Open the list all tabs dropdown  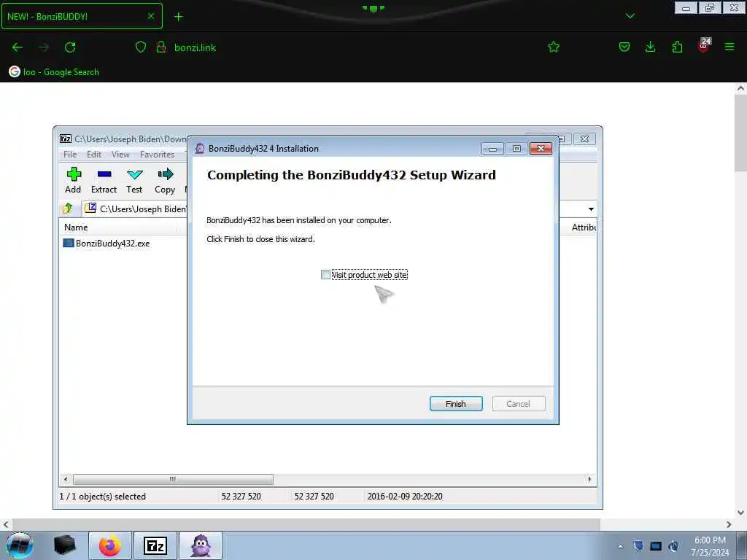(x=630, y=16)
